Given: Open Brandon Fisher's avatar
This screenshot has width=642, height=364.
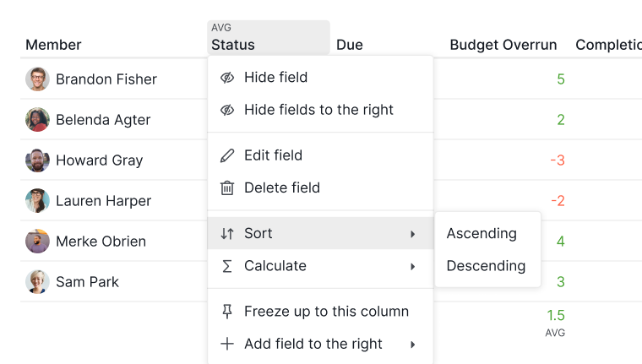Looking at the screenshot, I should coord(37,79).
